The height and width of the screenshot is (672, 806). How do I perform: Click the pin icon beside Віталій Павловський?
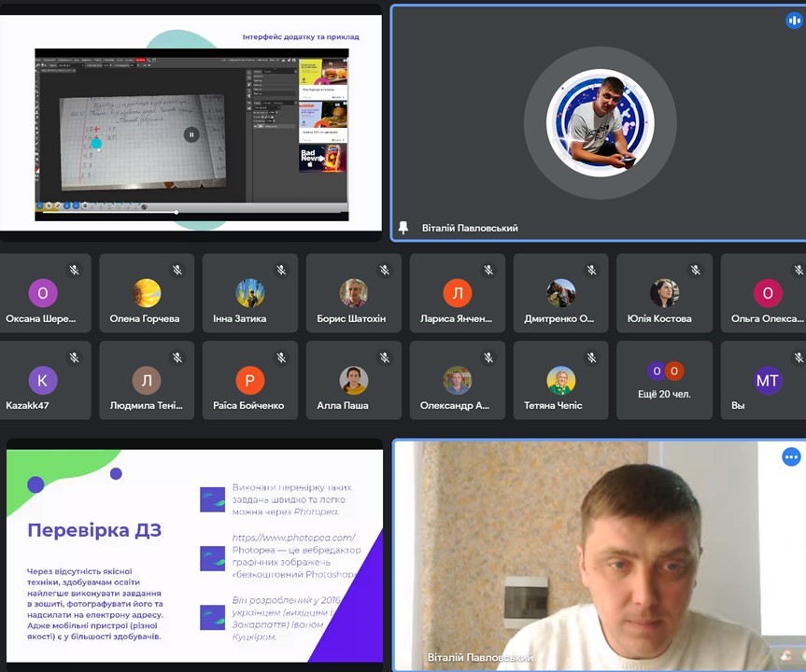pyautogui.click(x=403, y=228)
